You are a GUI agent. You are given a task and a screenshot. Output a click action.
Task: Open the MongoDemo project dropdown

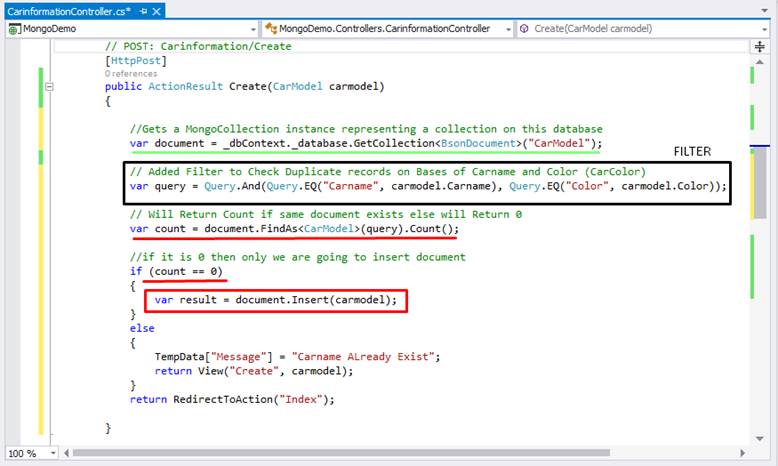click(253, 29)
